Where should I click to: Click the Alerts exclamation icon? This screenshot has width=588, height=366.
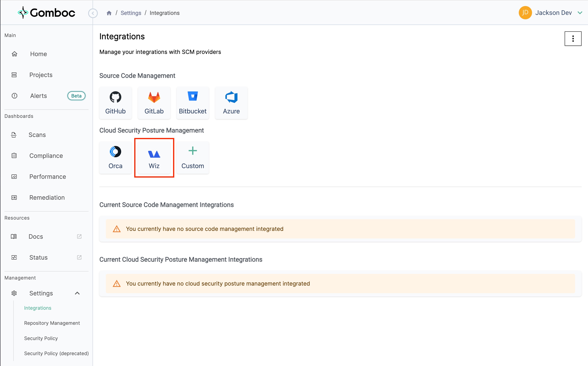[14, 96]
